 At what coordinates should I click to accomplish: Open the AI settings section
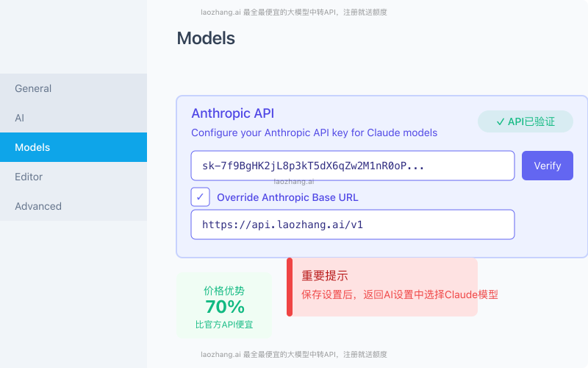[73, 118]
